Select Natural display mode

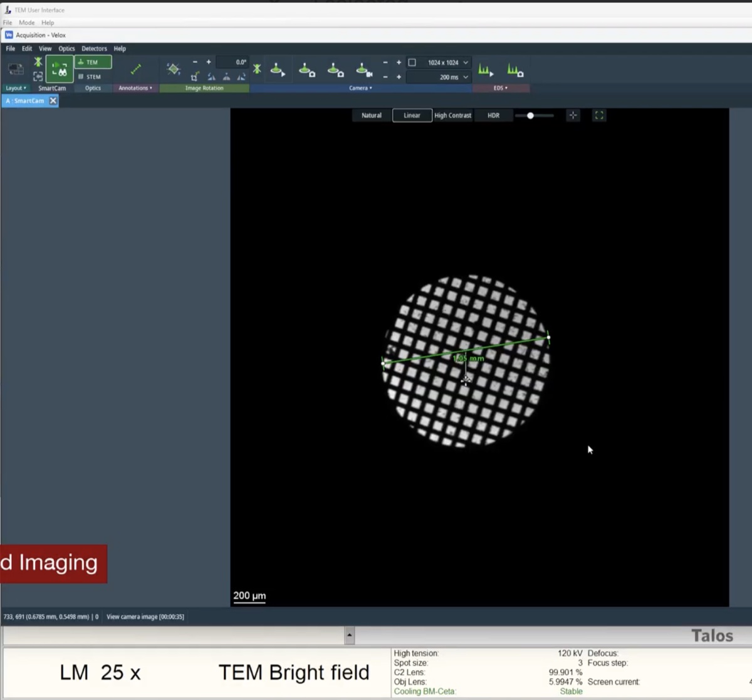[372, 115]
